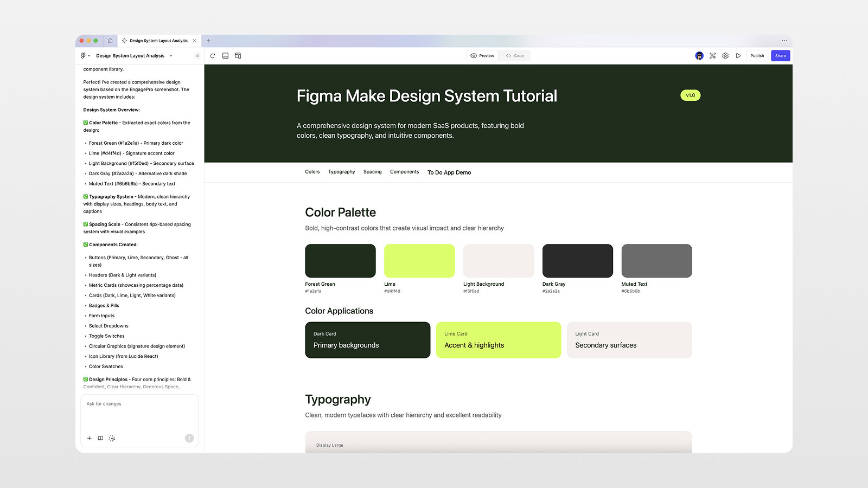Open the To Do App Demo tab
The width and height of the screenshot is (868, 488).
(x=449, y=172)
